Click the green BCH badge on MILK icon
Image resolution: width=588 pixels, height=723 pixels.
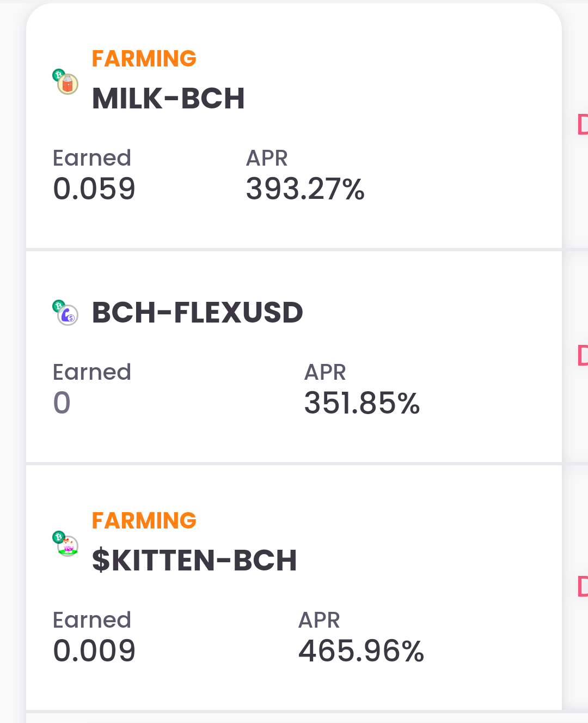[58, 75]
